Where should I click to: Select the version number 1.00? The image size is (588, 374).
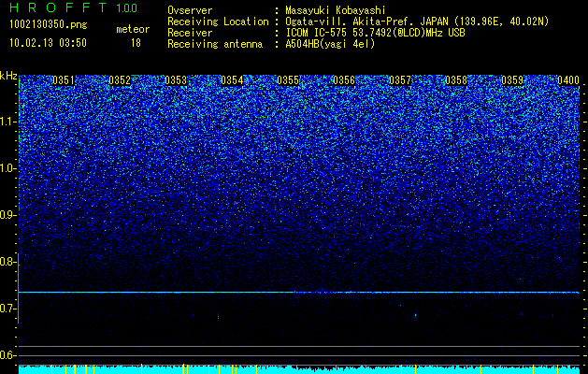(127, 7)
